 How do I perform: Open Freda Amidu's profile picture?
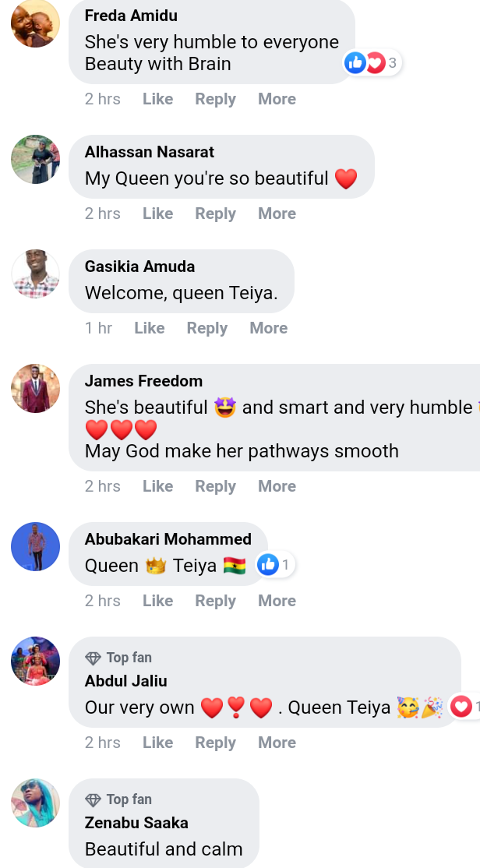point(35,23)
